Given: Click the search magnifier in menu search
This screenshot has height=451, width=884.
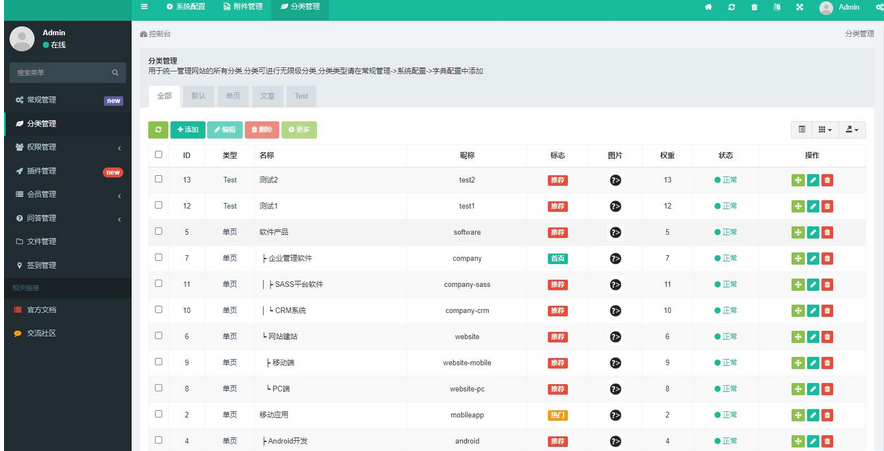Looking at the screenshot, I should point(115,73).
